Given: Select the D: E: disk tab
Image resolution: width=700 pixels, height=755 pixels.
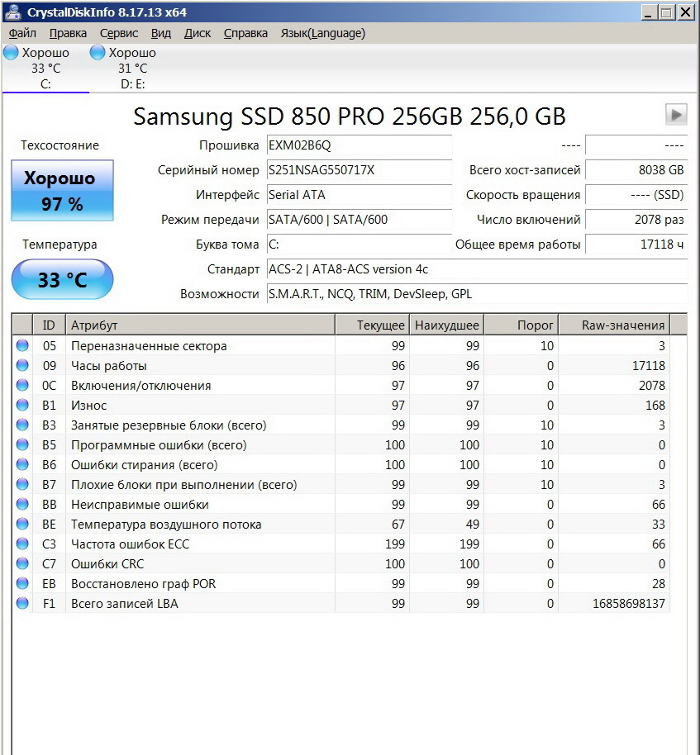Looking at the screenshot, I should coord(132,69).
